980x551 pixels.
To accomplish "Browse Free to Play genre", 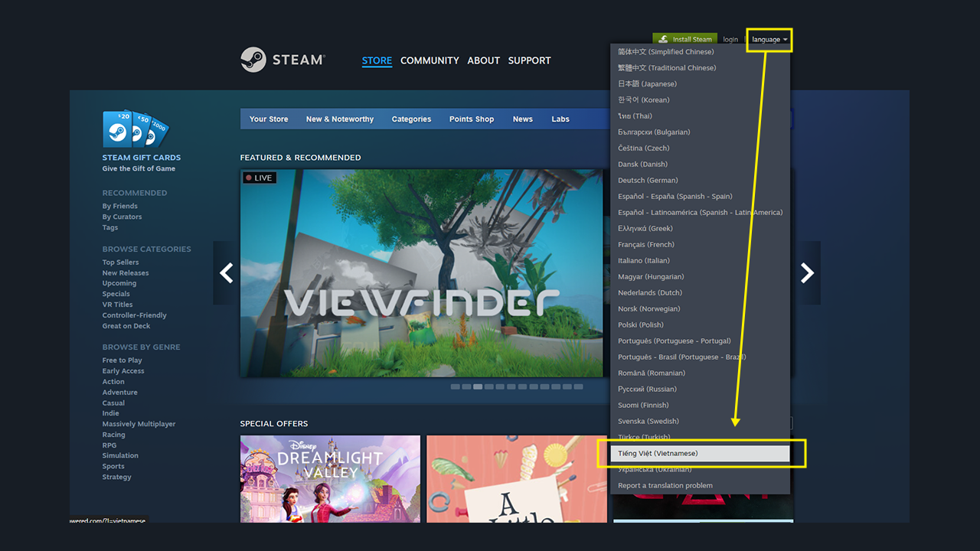I will click(x=122, y=360).
